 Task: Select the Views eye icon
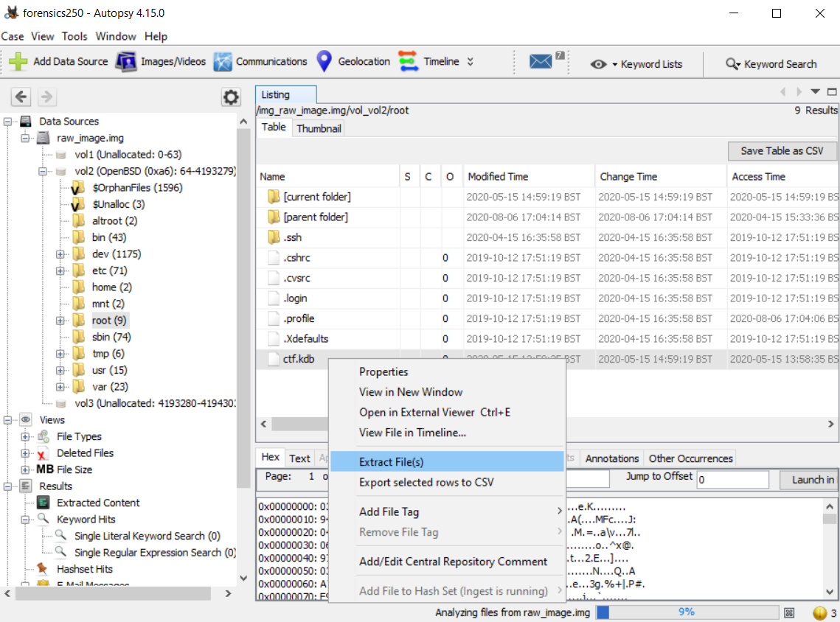(26, 419)
